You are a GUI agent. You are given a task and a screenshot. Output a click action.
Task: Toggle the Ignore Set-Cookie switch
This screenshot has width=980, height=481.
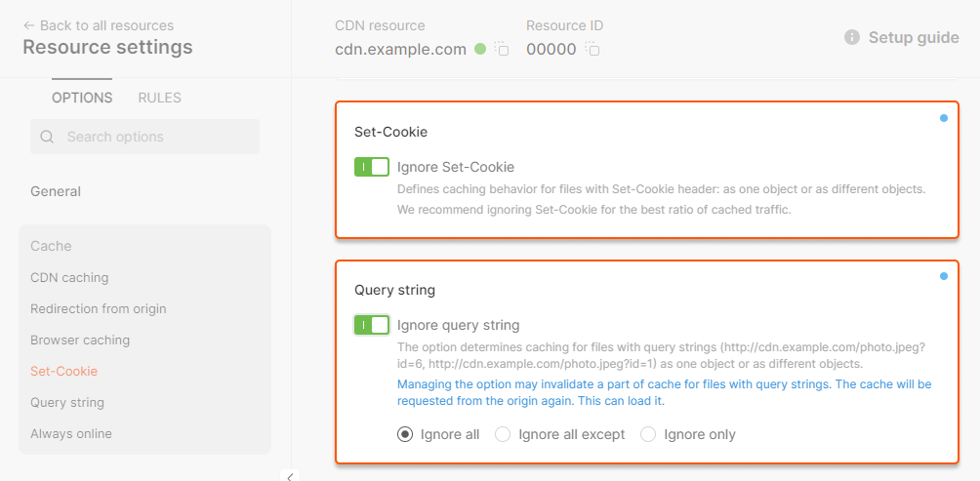pos(372,167)
